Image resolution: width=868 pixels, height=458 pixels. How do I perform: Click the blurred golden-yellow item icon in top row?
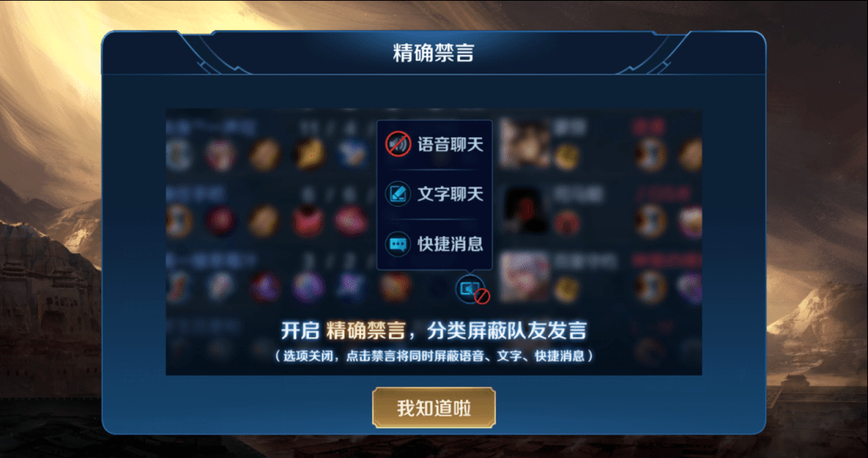click(x=308, y=154)
